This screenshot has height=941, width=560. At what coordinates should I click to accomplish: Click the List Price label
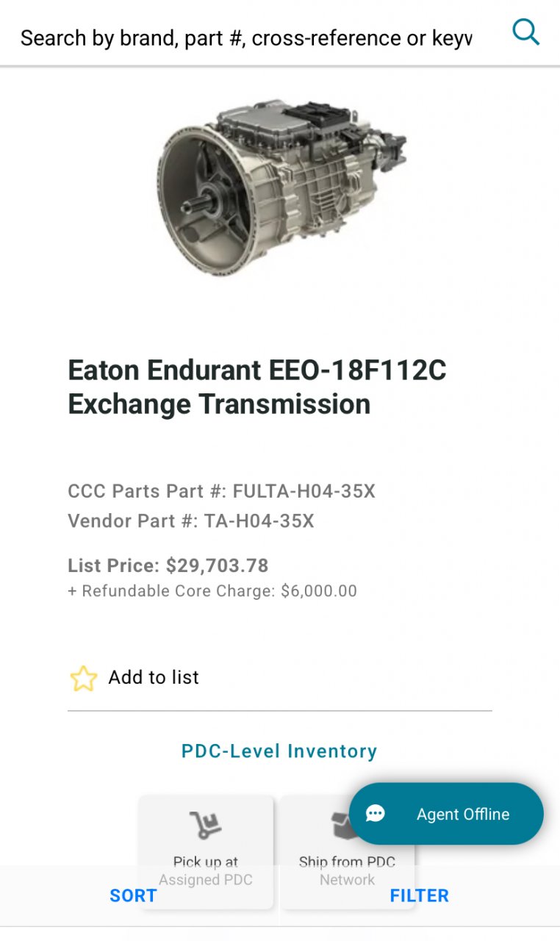pos(113,565)
